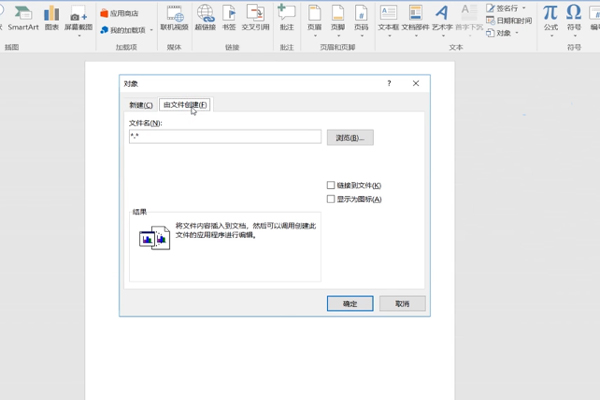Viewport: 600px width, 400px height.
Task: Expand the signature line dropdown arrow
Action: (x=524, y=8)
